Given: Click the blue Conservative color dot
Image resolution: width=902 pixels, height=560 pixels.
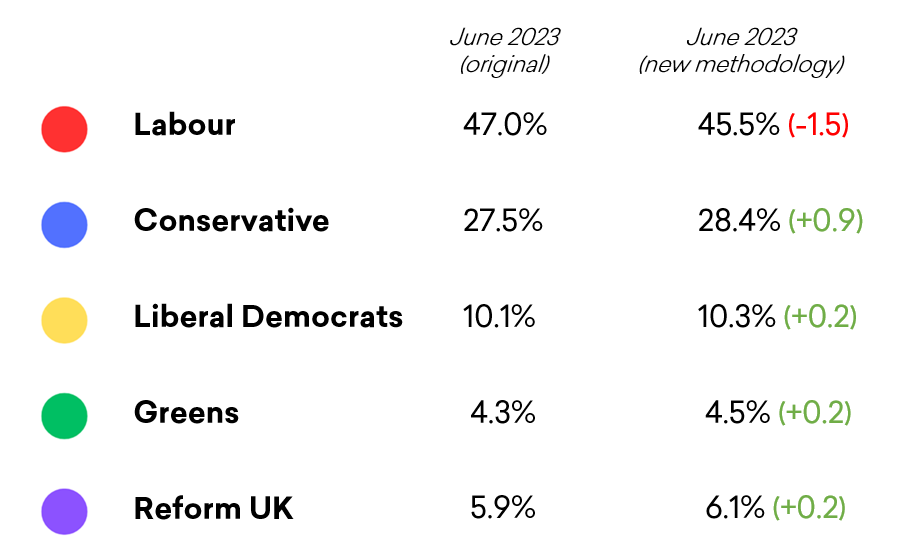Looking at the screenshot, I should [x=64, y=224].
